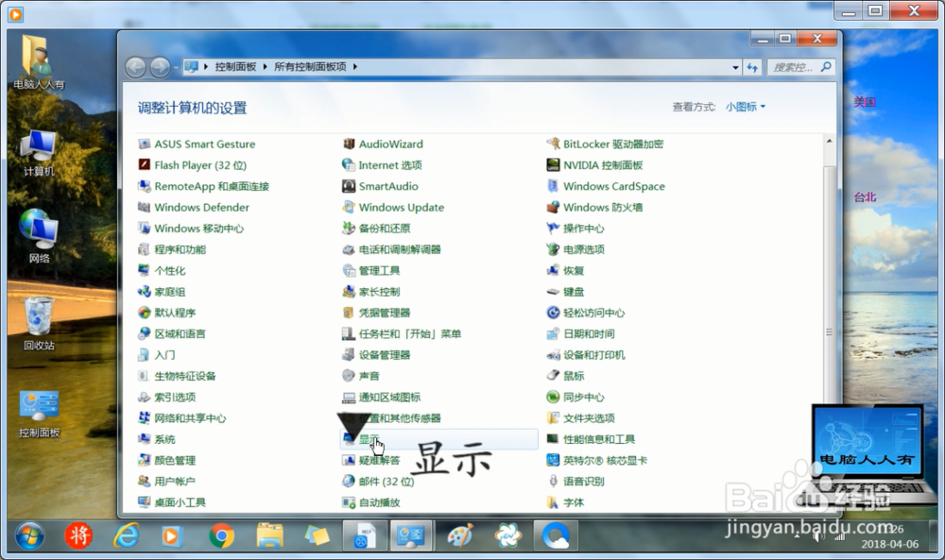Viewport: 945px width, 560px height.
Task: Click the 默认程序 icon
Action: [144, 313]
